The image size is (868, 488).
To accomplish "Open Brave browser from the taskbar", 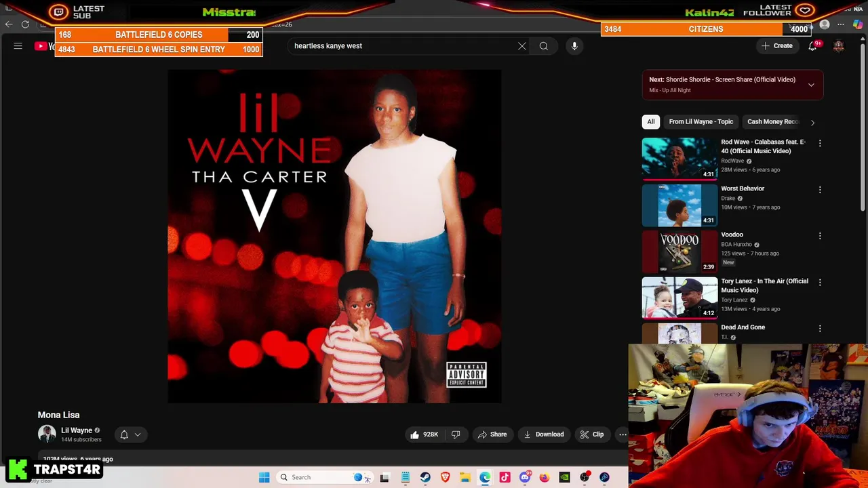I will coord(445,477).
